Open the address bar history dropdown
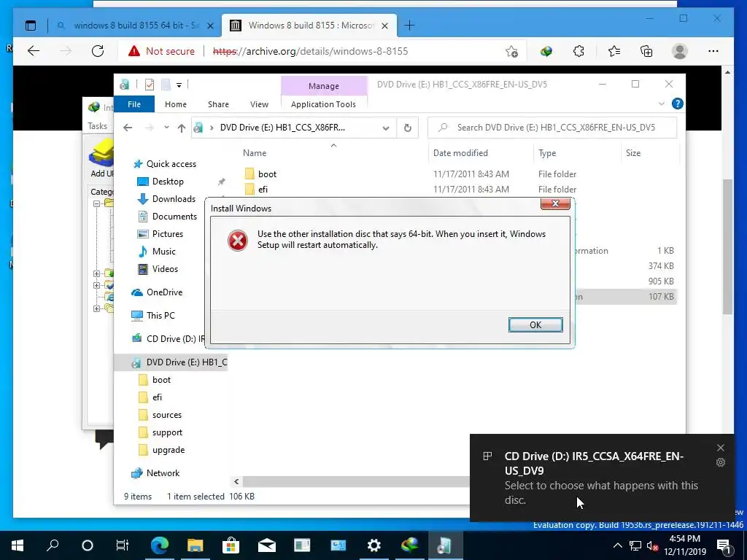 pos(386,128)
